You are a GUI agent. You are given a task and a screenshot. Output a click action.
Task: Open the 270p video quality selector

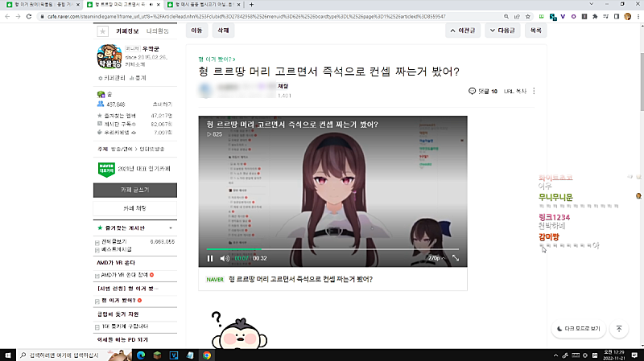(x=436, y=258)
